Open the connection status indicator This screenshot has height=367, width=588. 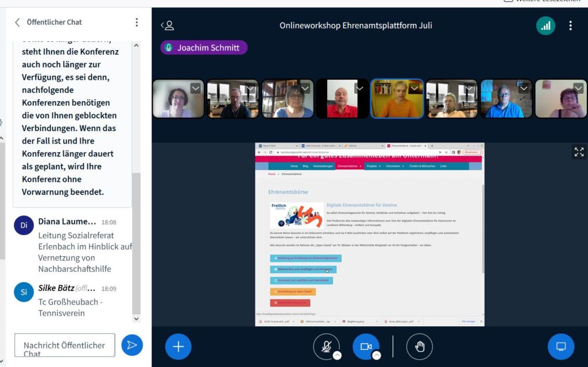point(546,25)
